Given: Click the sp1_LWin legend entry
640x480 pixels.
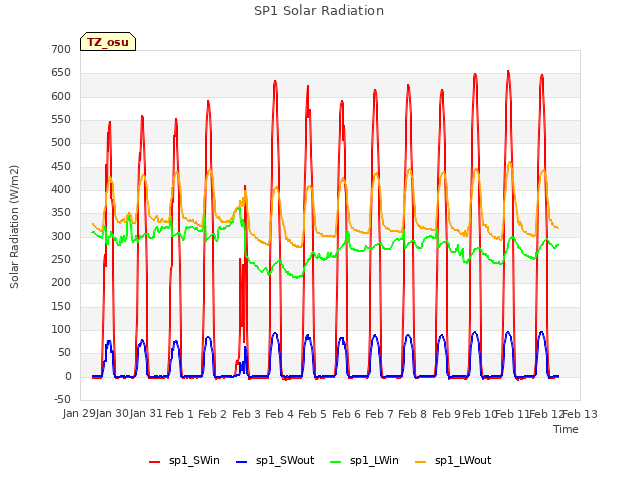Looking at the screenshot, I should (364, 461).
